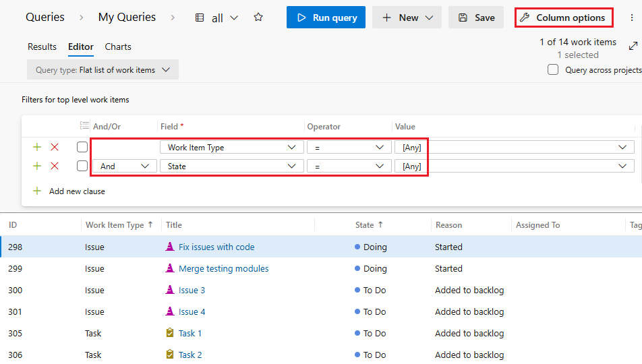Click the task icon beside Task 1
642x364 pixels.
tap(170, 333)
